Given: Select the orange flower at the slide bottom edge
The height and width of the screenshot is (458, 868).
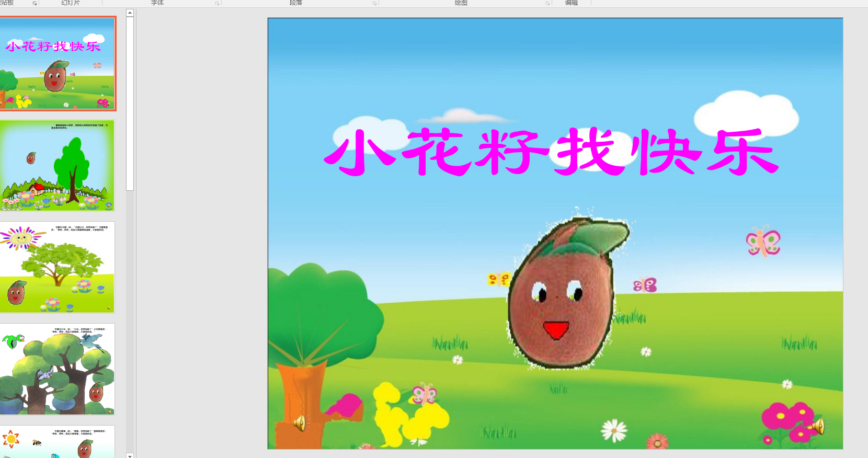Looking at the screenshot, I should (657, 442).
